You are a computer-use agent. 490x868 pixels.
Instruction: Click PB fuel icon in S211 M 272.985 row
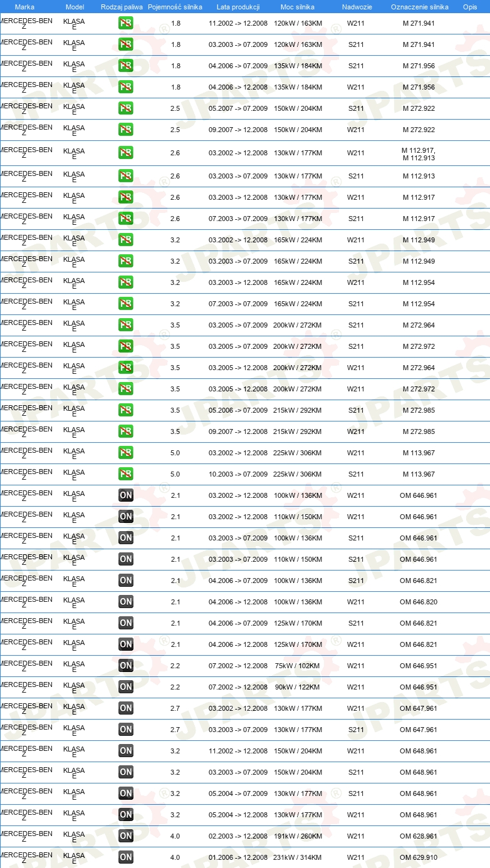pyautogui.click(x=126, y=410)
